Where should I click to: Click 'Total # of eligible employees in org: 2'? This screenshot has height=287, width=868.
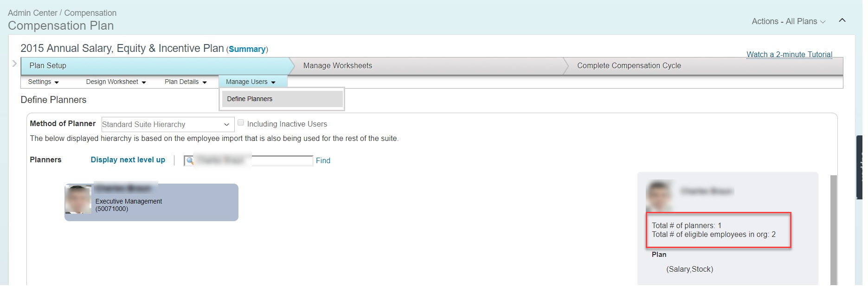(x=714, y=235)
